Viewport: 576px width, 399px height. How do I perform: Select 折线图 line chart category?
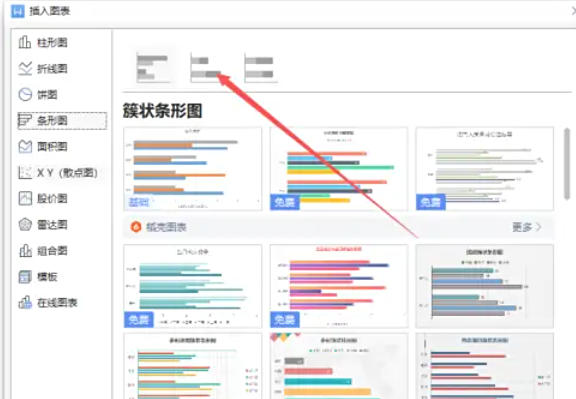coord(43,69)
